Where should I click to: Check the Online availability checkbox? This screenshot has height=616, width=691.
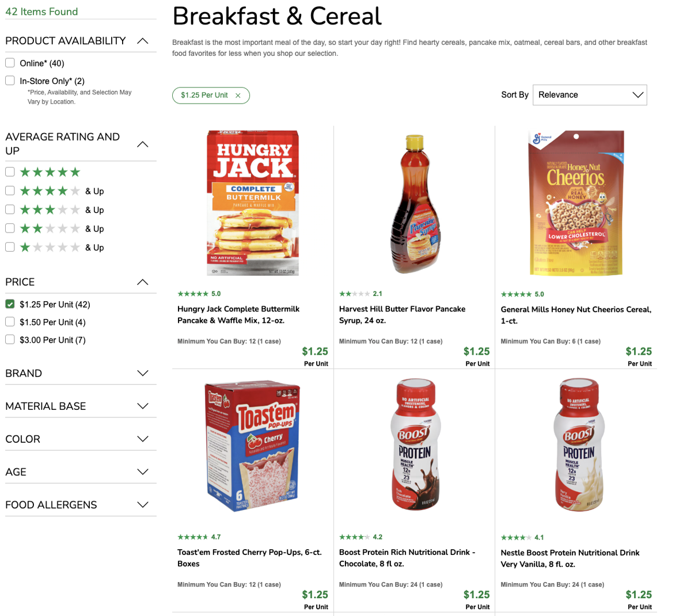pos(10,63)
